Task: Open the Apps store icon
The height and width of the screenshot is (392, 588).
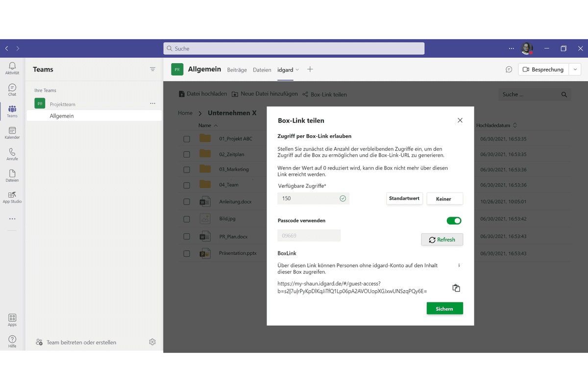Action: 12,320
